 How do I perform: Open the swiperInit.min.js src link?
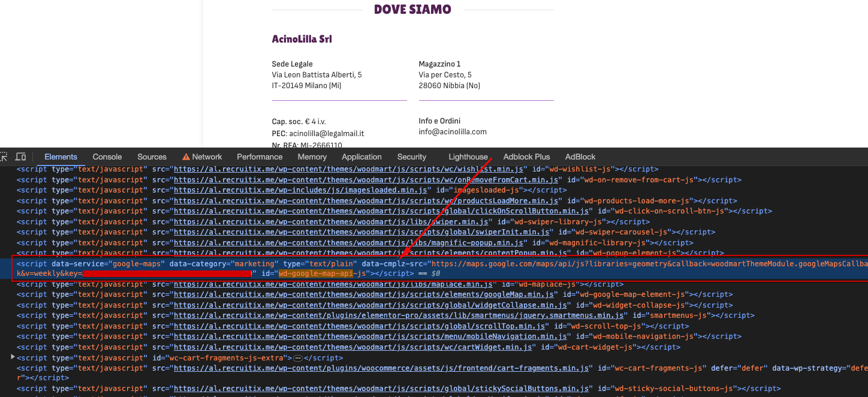pos(361,232)
